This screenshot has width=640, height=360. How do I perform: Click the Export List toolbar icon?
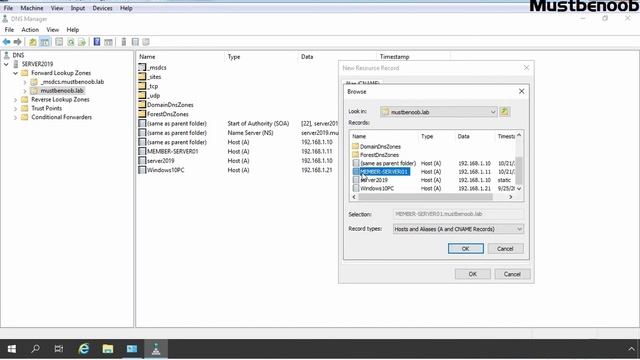(x=82, y=42)
